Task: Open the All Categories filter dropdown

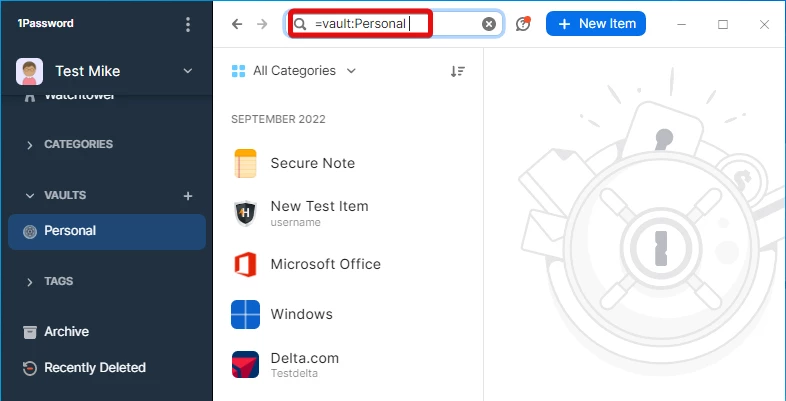Action: (x=294, y=71)
